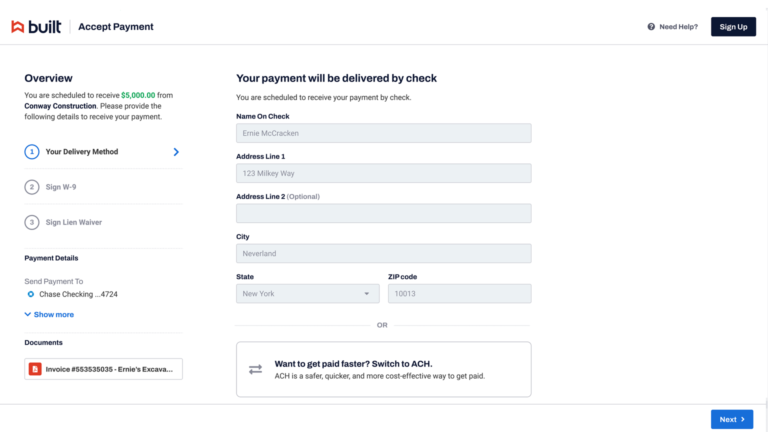The height and width of the screenshot is (432, 768).
Task: Click the chevron beside Your Delivery Method
Action: 176,152
